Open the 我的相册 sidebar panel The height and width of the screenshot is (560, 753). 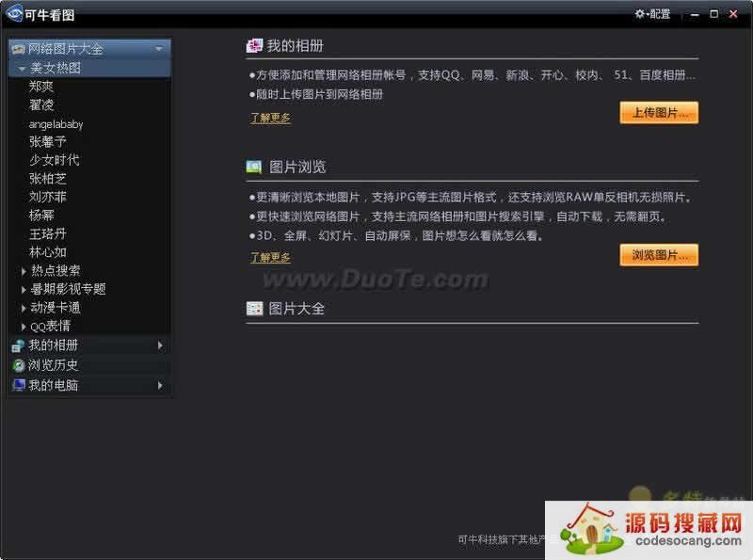pos(89,344)
